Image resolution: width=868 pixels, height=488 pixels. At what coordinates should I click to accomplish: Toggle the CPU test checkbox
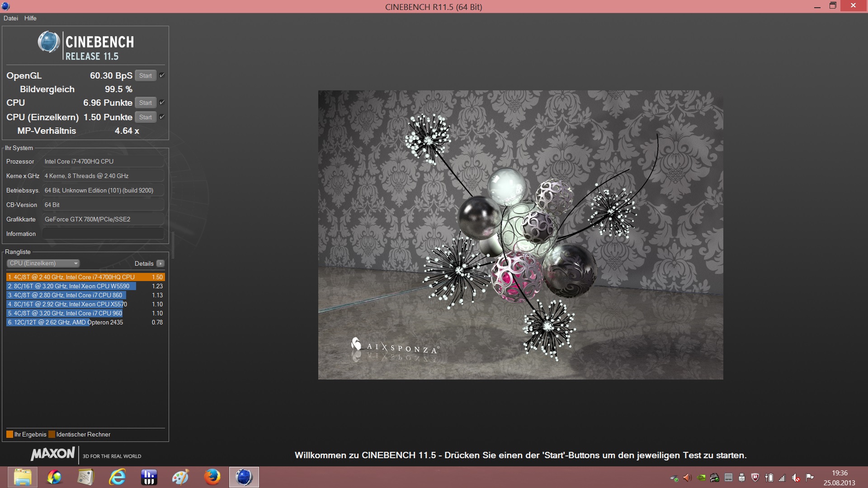[162, 102]
